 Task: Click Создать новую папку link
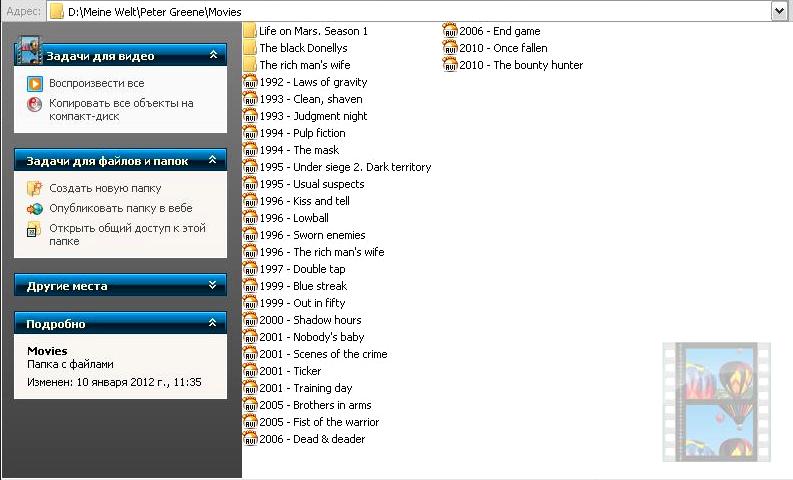click(105, 188)
